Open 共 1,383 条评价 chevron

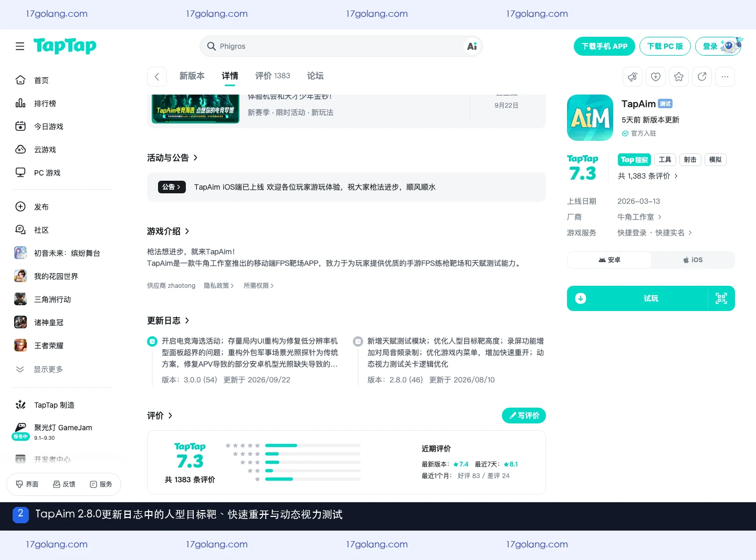coord(676,176)
